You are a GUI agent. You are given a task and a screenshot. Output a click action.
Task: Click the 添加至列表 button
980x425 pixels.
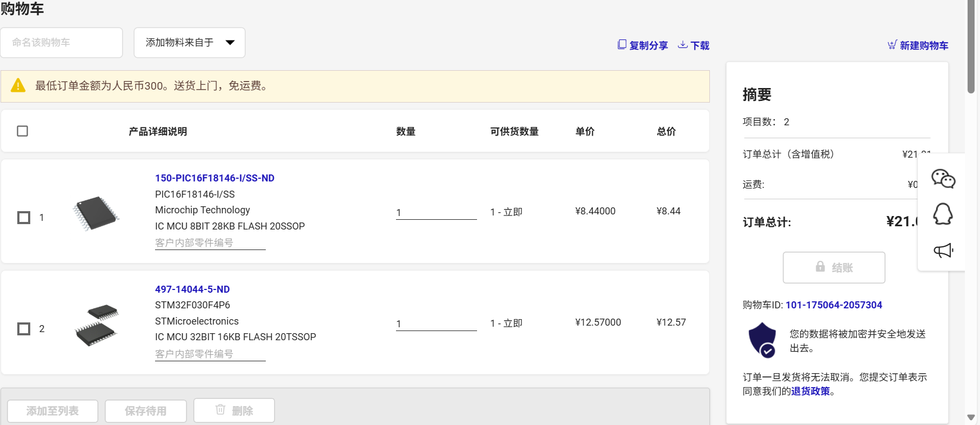pos(52,411)
